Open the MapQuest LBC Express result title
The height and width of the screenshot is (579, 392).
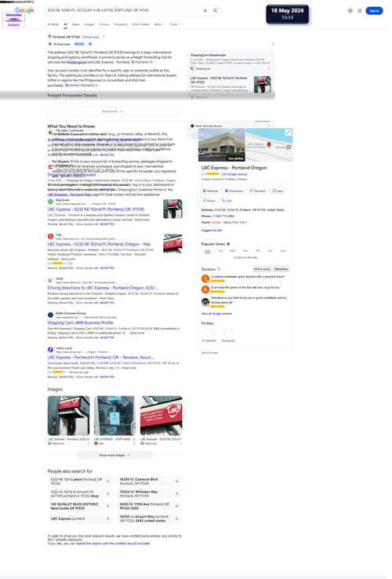pos(96,209)
